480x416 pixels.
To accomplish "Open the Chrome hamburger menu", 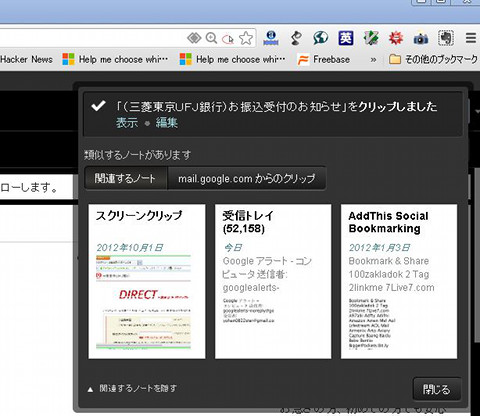I will 471,38.
